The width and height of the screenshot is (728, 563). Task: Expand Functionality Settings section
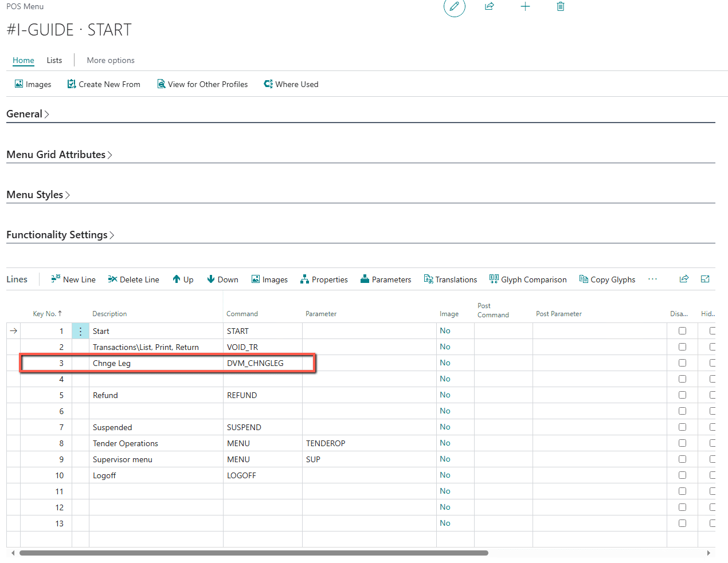click(60, 235)
